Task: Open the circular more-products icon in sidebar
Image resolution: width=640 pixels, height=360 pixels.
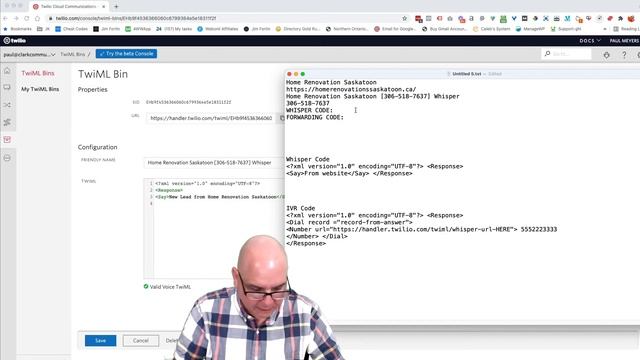Action: [x=7, y=158]
